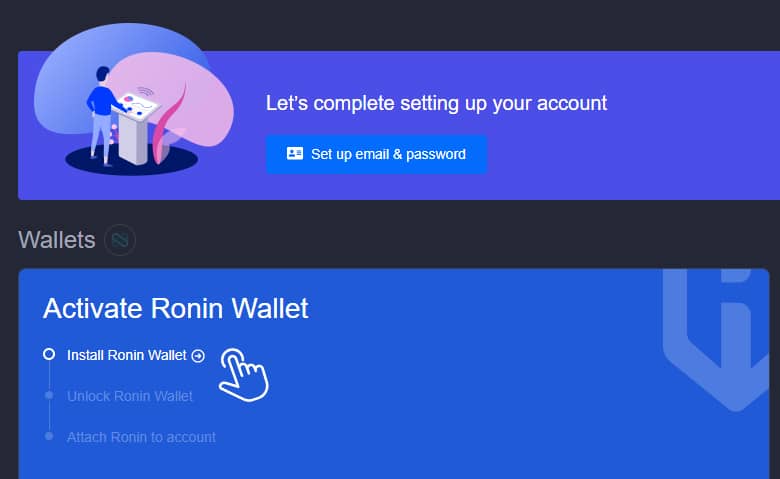
Task: Click the ID card icon in setup button
Action: pyautogui.click(x=294, y=154)
